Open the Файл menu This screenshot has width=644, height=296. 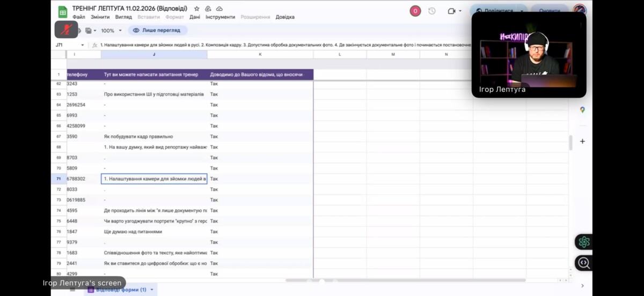(78, 17)
